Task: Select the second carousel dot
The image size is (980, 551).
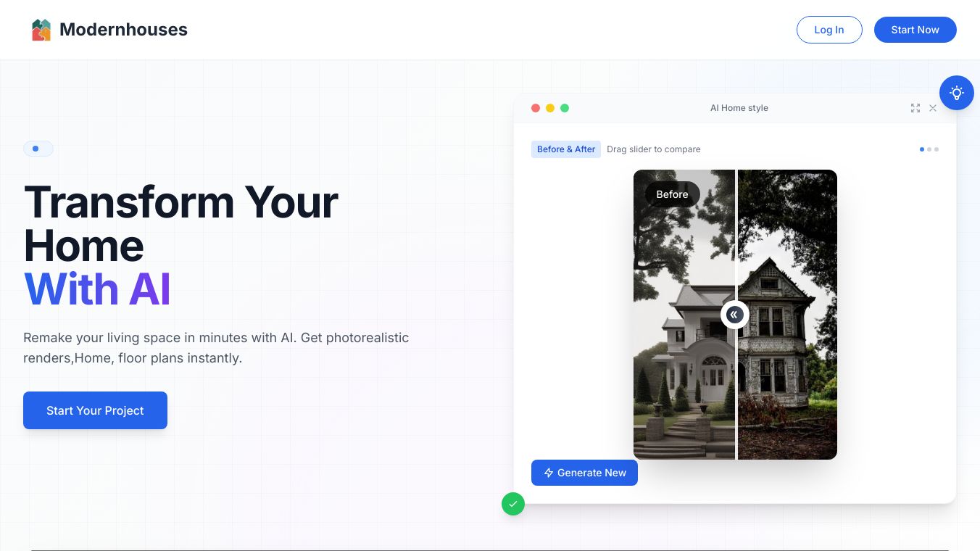Action: (x=929, y=149)
